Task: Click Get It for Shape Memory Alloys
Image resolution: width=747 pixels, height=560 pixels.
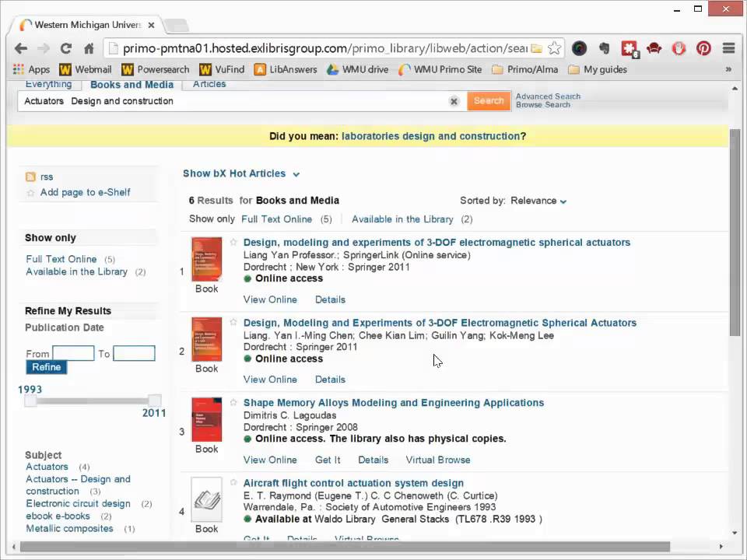Action: [x=328, y=460]
